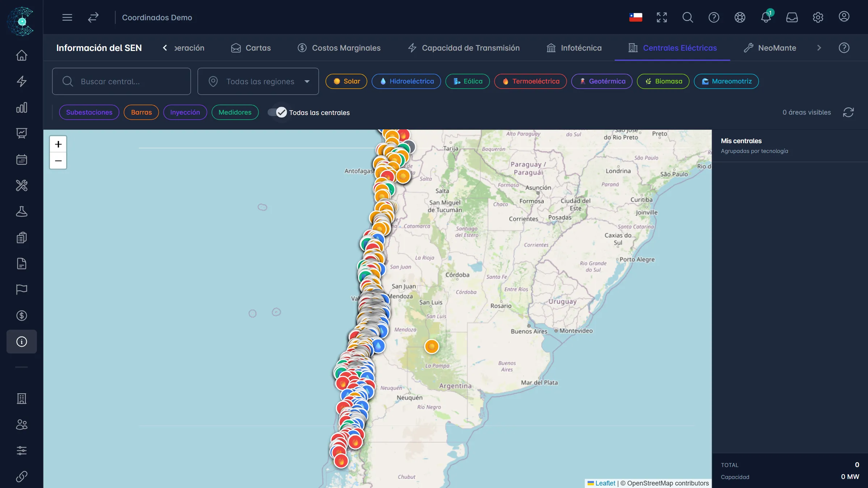Click the Medidores button
Viewport: 868px width, 488px height.
tap(235, 112)
